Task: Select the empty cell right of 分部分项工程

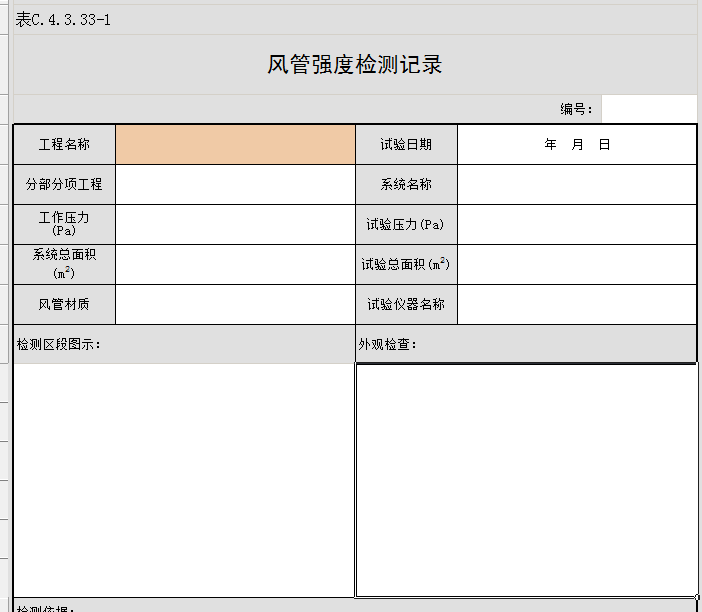Action: [x=235, y=184]
